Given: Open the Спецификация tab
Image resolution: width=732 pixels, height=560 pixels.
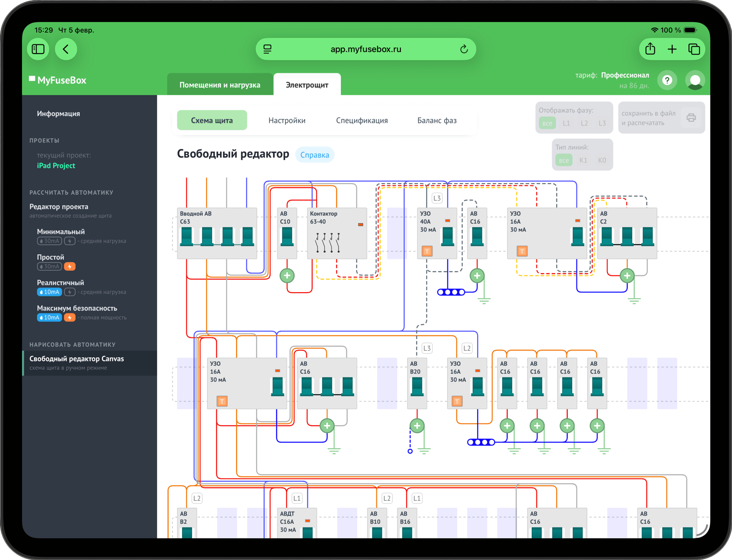Looking at the screenshot, I should (362, 120).
